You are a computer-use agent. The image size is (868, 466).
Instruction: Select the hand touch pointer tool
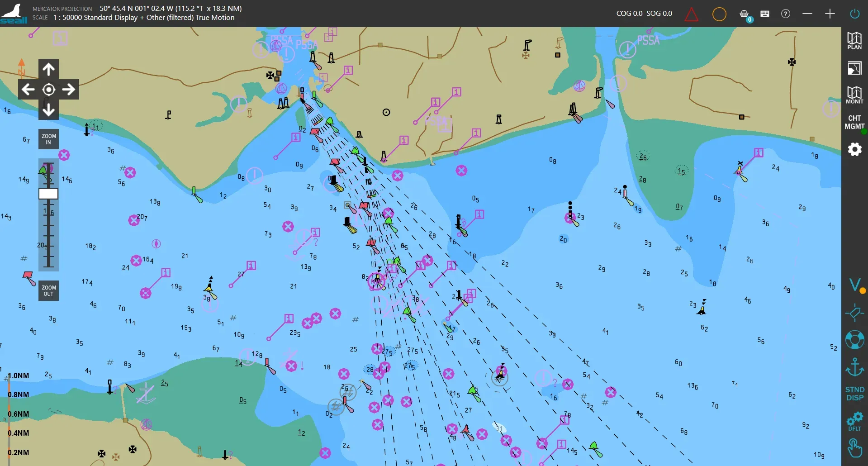click(854, 448)
